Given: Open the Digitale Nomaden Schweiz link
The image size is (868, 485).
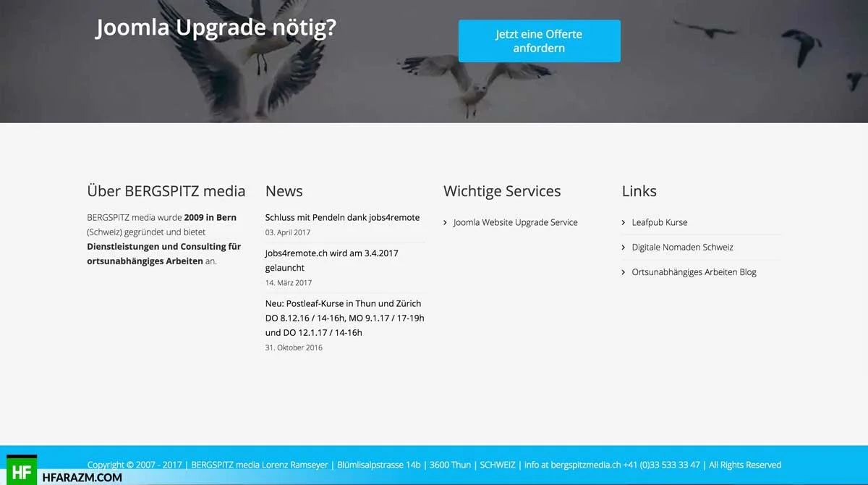Looking at the screenshot, I should (x=682, y=248).
